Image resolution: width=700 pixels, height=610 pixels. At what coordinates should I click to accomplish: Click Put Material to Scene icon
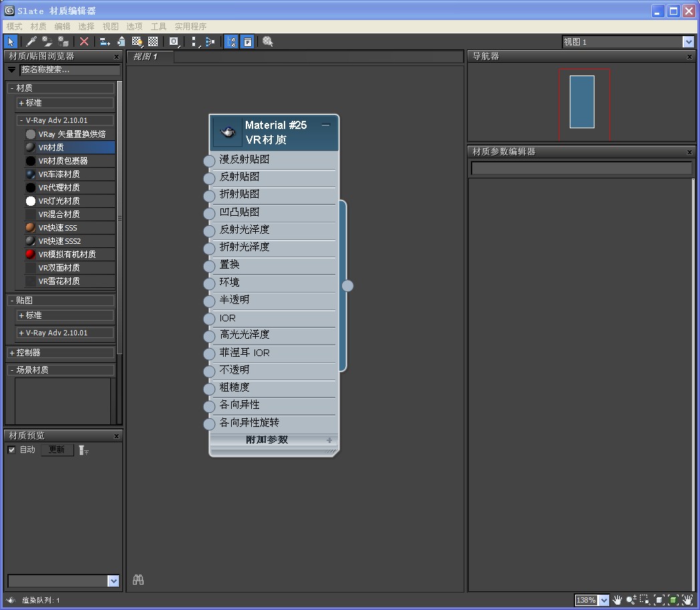click(47, 41)
